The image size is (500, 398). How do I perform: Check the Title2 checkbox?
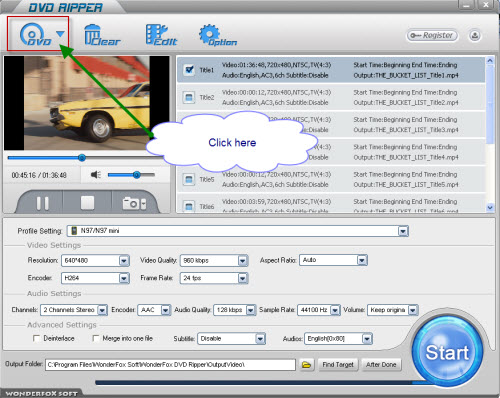[189, 97]
